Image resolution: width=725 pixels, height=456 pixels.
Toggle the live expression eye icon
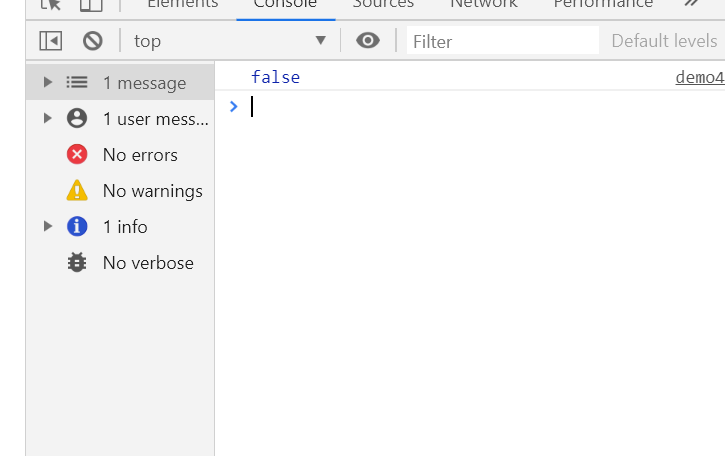point(368,41)
